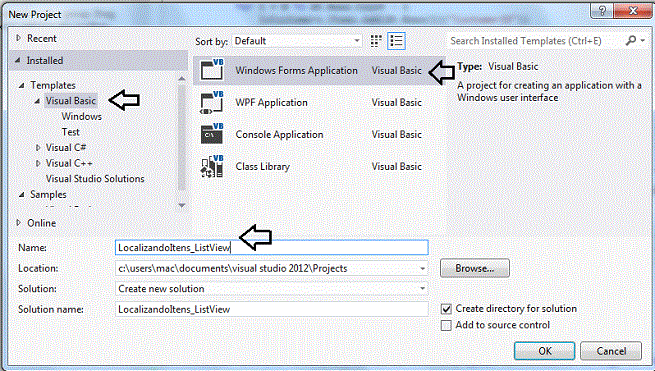655x371 pixels.
Task: Select Windows under Visual Basic
Action: pyautogui.click(x=81, y=117)
